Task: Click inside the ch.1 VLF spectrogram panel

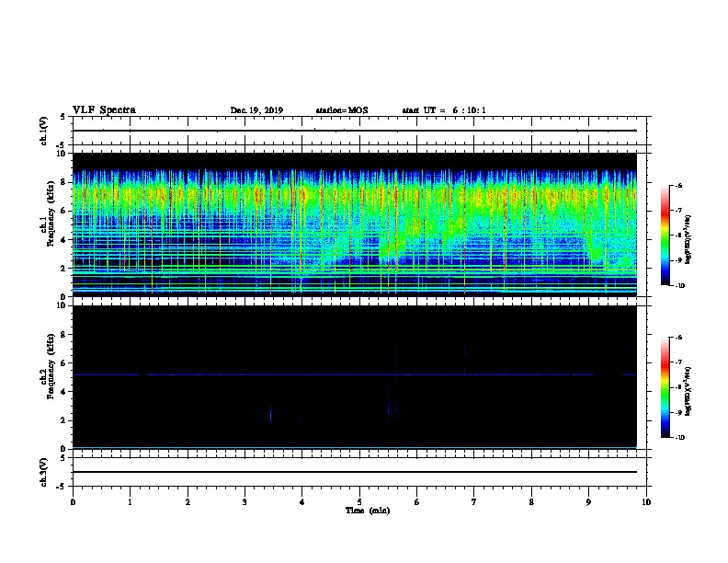Action: coord(355,224)
